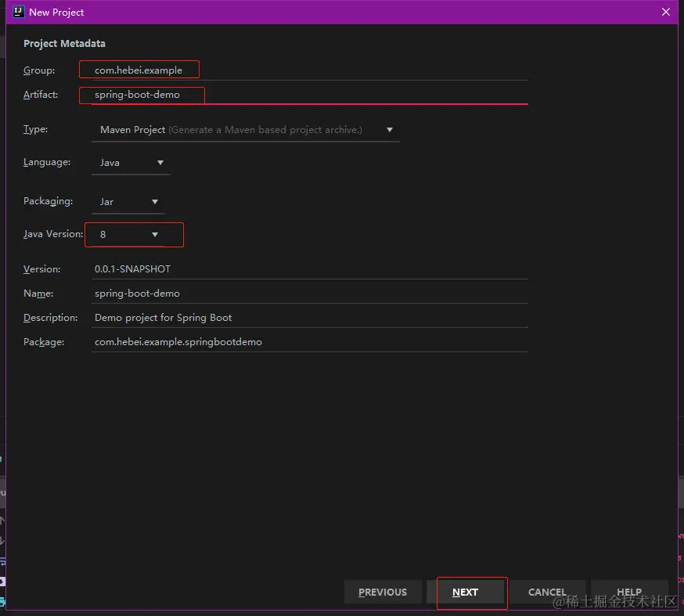This screenshot has width=684, height=616.
Task: Close the New Project dialog
Action: (666, 12)
